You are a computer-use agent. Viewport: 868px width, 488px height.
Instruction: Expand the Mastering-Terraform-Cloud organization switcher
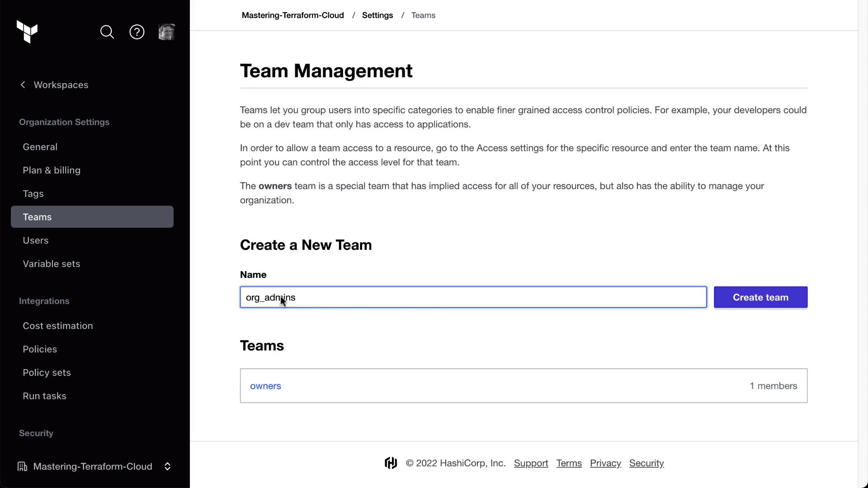(x=167, y=466)
